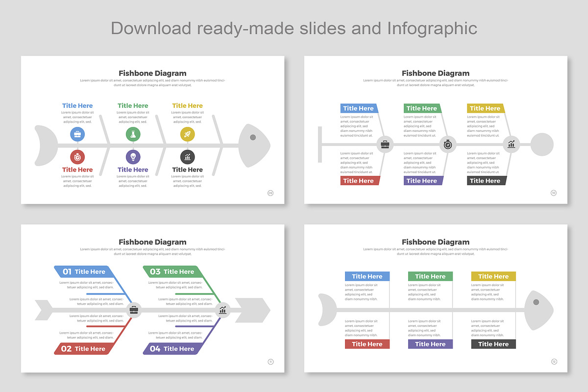Viewport: 588px width, 392px height.
Task: Select the green flask icon circle
Action: pos(133,134)
